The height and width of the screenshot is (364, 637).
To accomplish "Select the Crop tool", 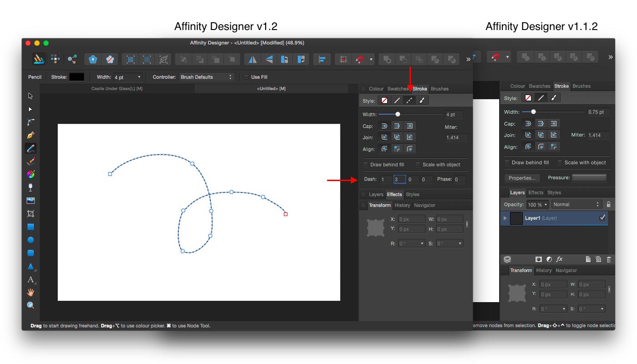I will click(x=30, y=213).
